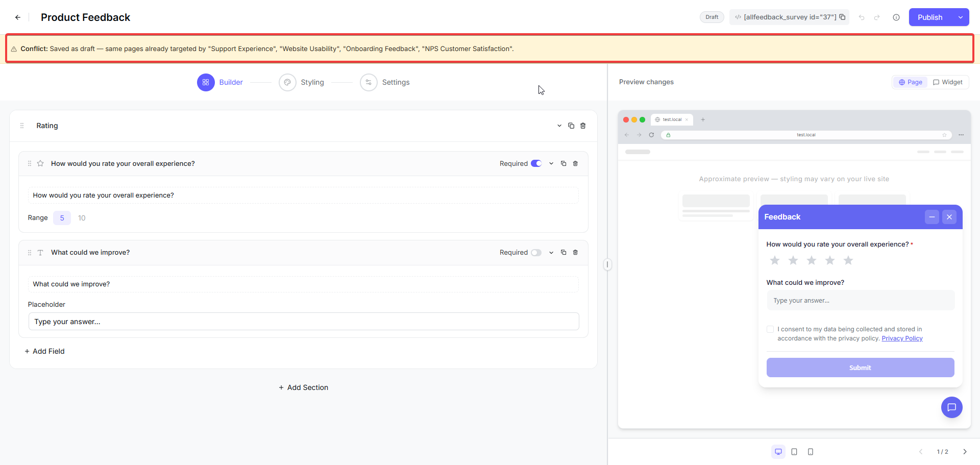Check the data consent checkbox
The height and width of the screenshot is (465, 980).
(x=770, y=329)
